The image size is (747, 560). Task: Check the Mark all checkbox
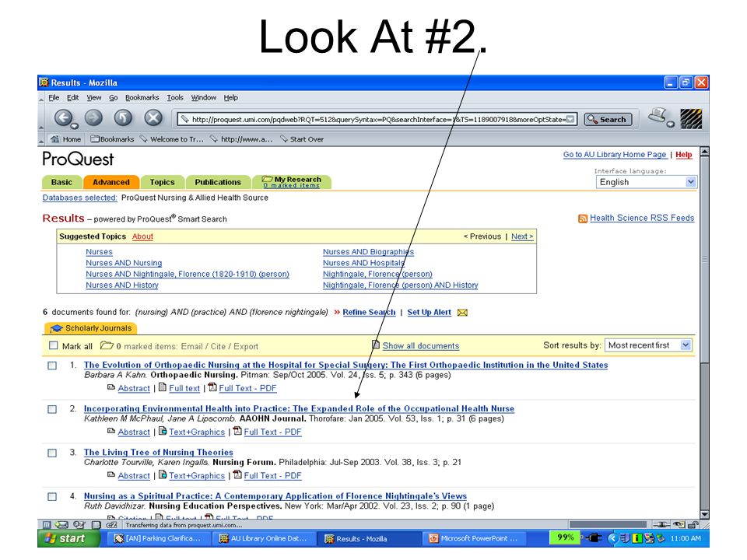tap(54, 345)
